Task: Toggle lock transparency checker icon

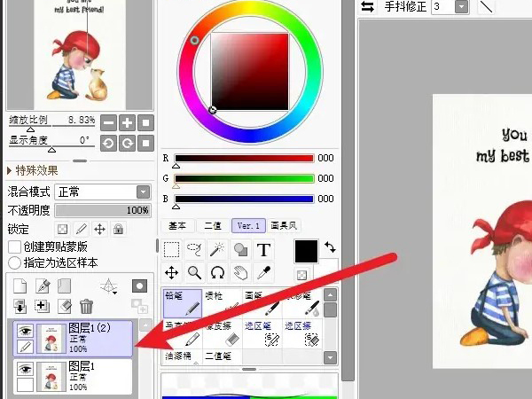Action: (x=62, y=229)
